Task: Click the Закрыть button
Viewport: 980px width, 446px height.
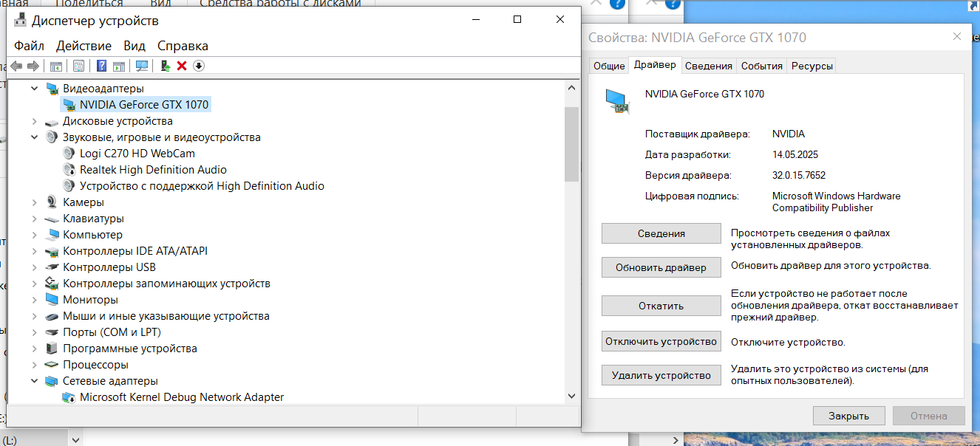Action: (848, 416)
